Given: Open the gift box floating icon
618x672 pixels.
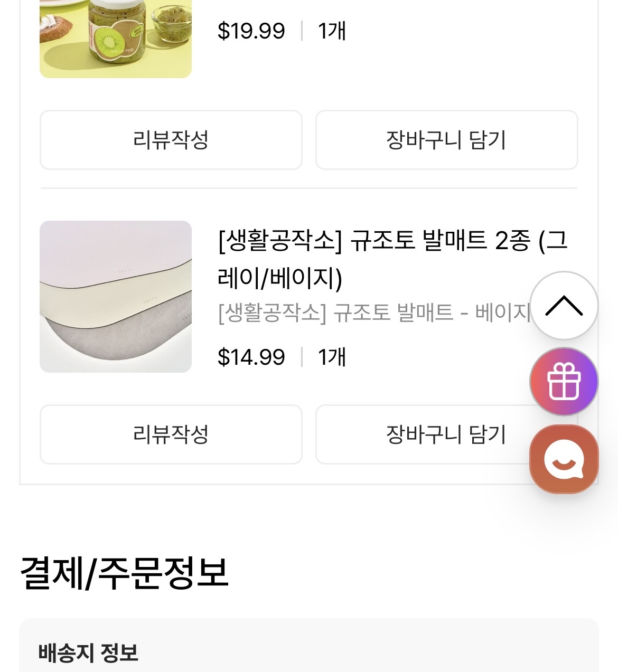Looking at the screenshot, I should point(564,382).
